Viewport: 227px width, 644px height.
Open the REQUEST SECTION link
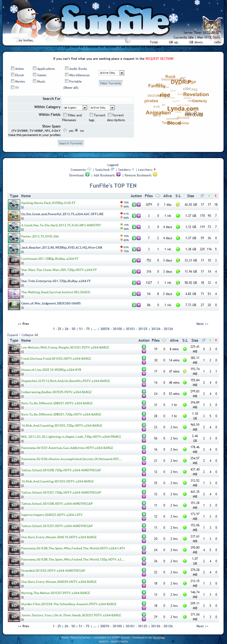click(x=159, y=59)
